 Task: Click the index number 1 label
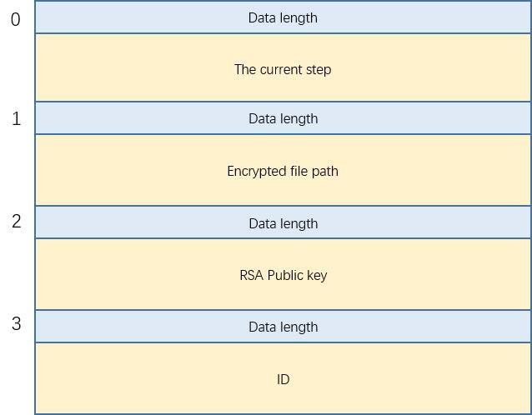point(16,119)
